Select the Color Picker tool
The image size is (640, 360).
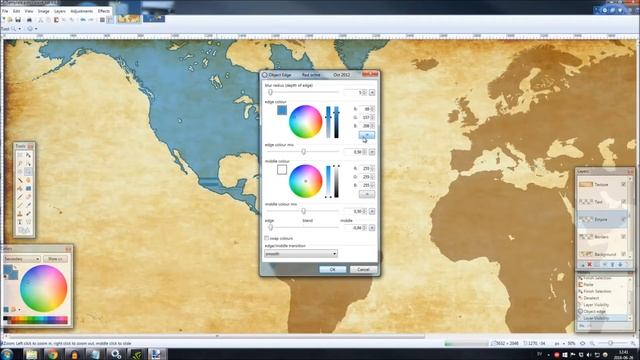coord(28,205)
